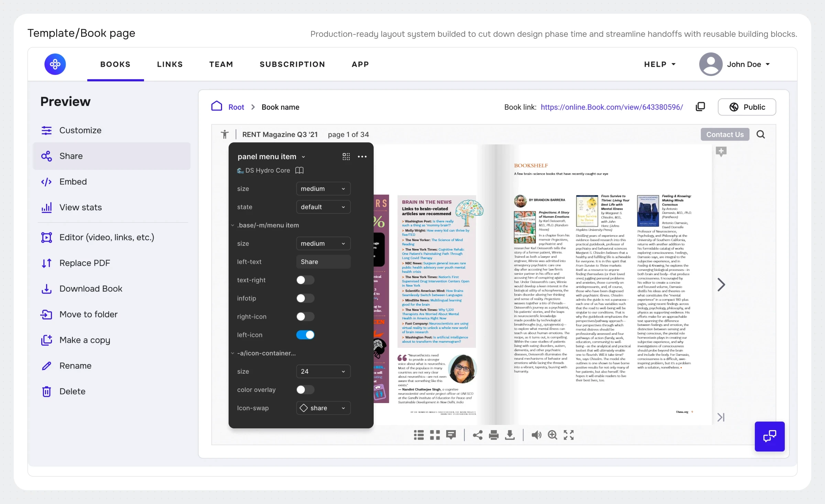The image size is (825, 504).
Task: Select Download Book in the sidebar
Action: 112,289
